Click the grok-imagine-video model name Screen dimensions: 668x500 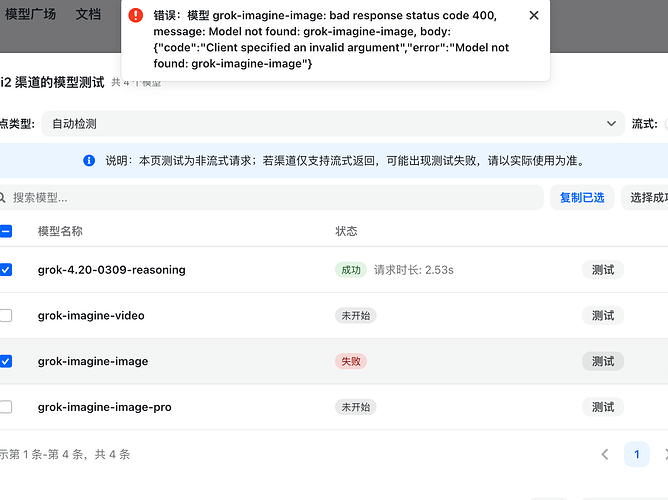coord(91,316)
